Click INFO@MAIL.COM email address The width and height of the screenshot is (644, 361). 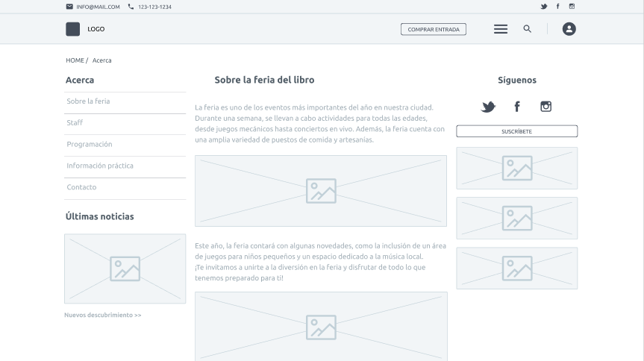coord(99,7)
